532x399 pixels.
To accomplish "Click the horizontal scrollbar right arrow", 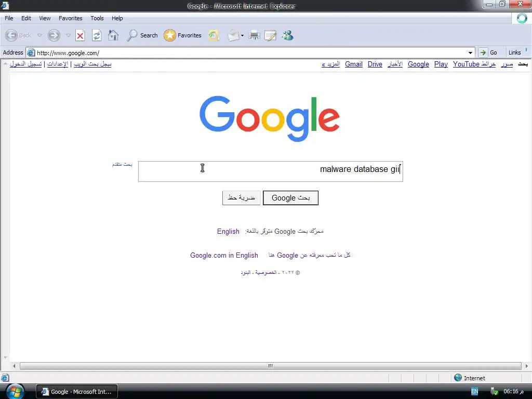I will [x=527, y=366].
